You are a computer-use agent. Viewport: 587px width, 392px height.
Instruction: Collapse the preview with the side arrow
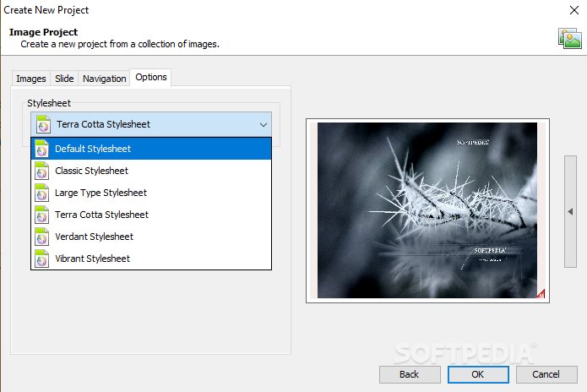coord(570,211)
